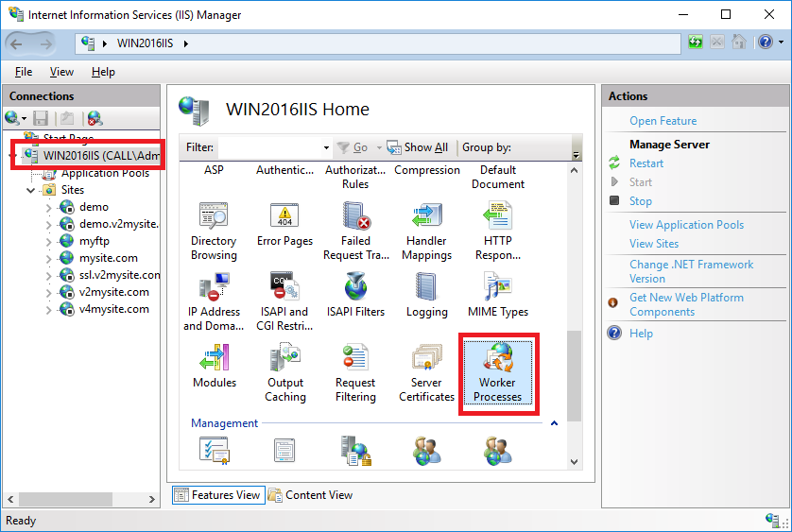This screenshot has height=532, width=792.
Task: Click the filter bar overflow arrow
Action: (576, 155)
